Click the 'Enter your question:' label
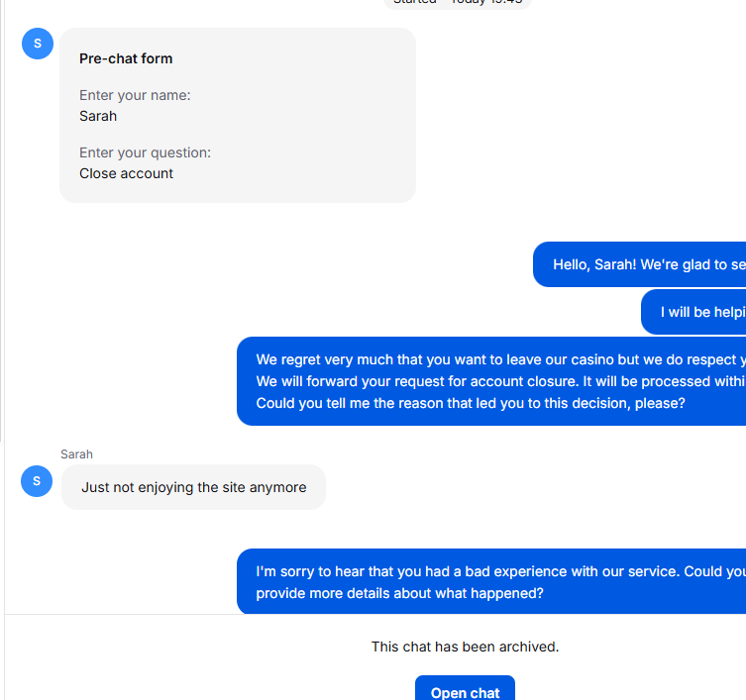Image resolution: width=746 pixels, height=700 pixels. pyautogui.click(x=145, y=152)
